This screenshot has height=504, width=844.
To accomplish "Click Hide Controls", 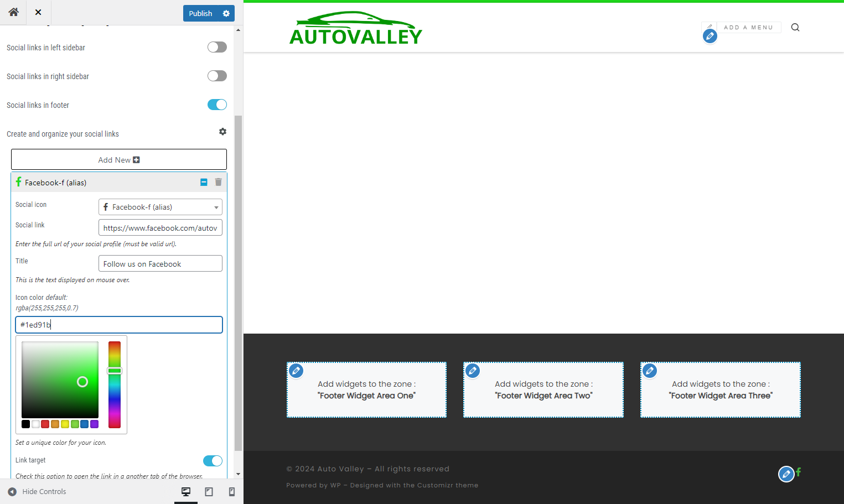I will (x=37, y=491).
